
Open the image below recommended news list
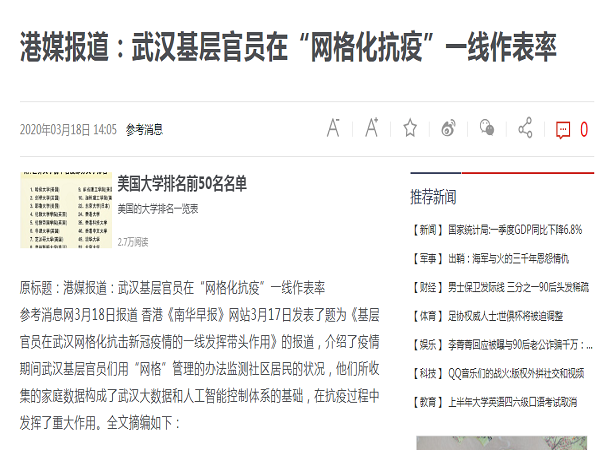(501, 443)
